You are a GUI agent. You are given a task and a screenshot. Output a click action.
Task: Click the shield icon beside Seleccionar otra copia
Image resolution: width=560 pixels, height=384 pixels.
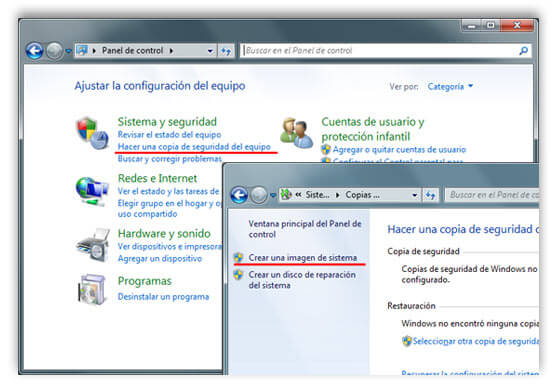coord(406,341)
